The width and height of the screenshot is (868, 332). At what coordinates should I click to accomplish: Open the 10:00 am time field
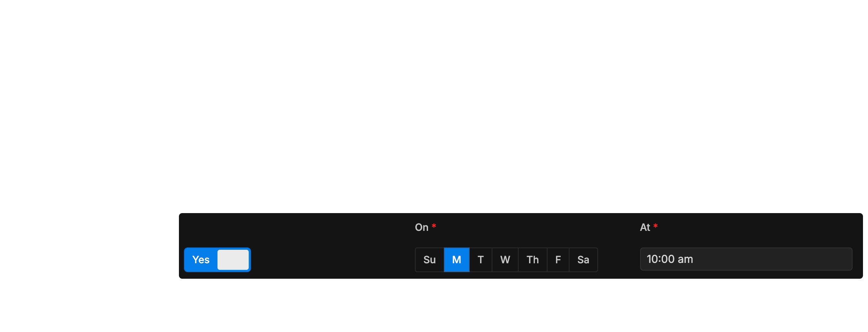click(x=746, y=259)
